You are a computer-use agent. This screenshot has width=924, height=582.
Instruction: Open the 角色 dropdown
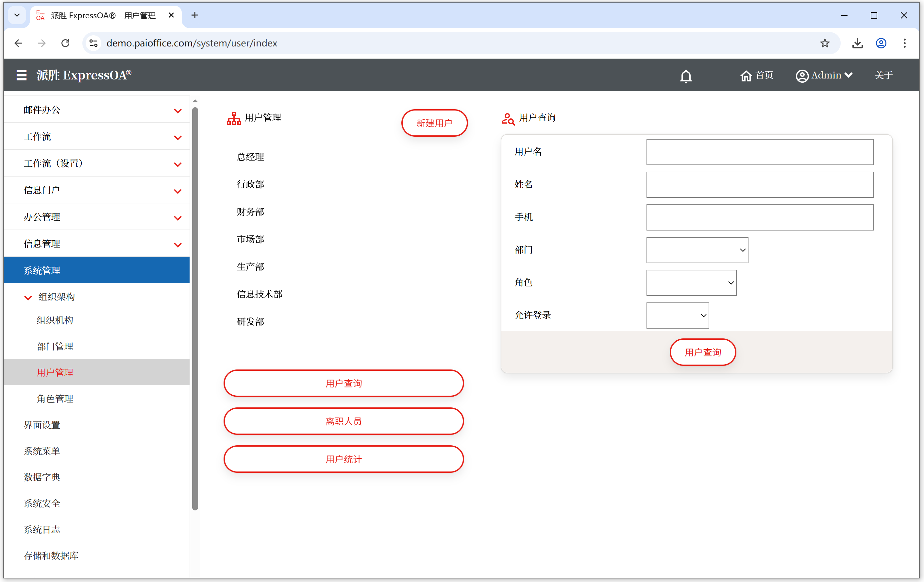tap(691, 282)
